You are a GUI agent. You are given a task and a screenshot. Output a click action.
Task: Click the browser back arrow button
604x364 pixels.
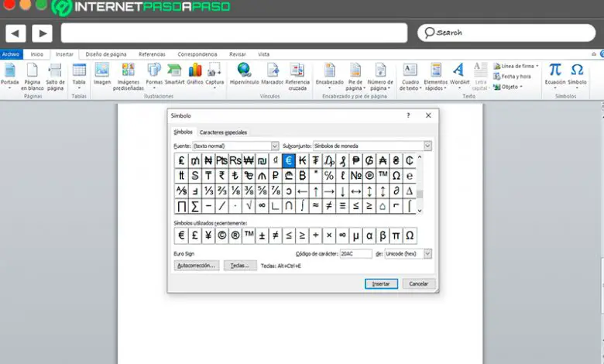click(x=15, y=33)
